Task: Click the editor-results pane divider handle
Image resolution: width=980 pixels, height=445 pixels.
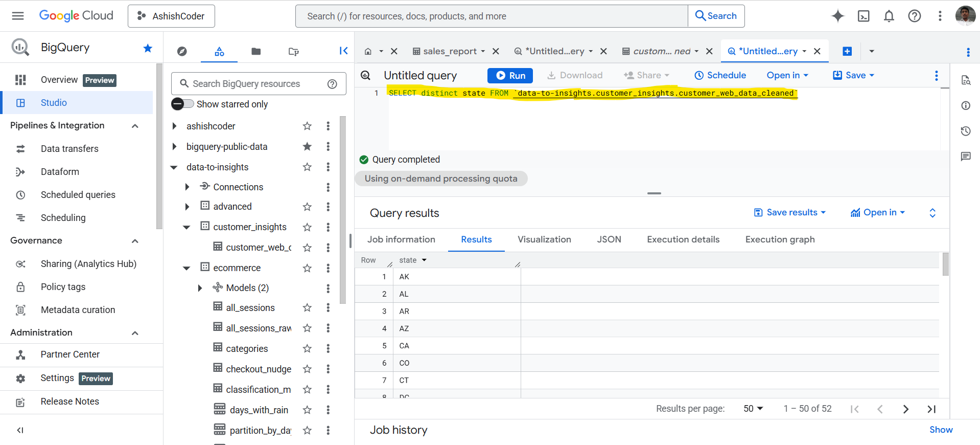Action: 654,193
